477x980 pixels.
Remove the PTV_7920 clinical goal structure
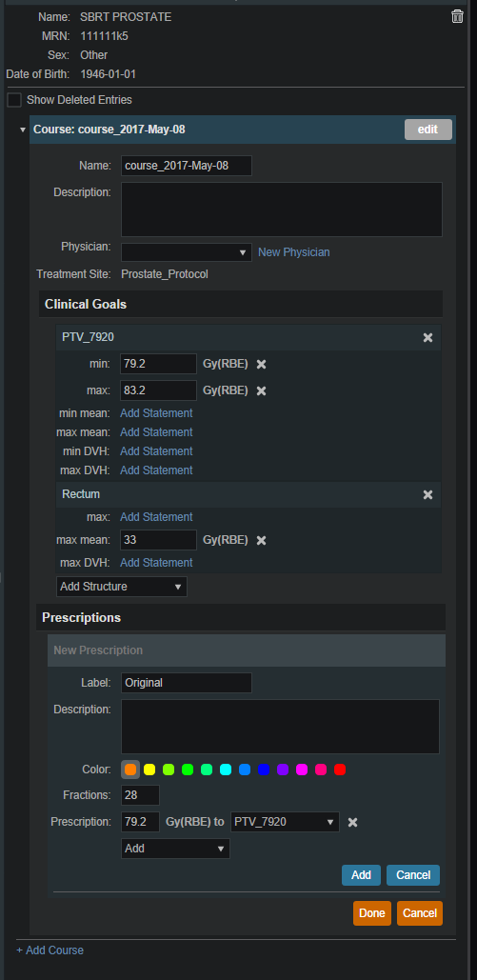(427, 337)
